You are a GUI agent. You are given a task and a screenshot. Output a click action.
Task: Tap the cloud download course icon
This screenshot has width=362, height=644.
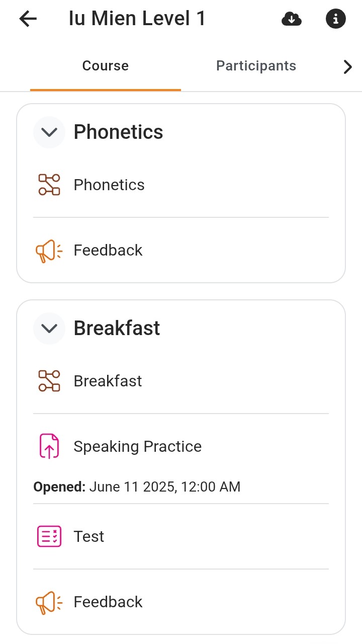click(x=292, y=19)
